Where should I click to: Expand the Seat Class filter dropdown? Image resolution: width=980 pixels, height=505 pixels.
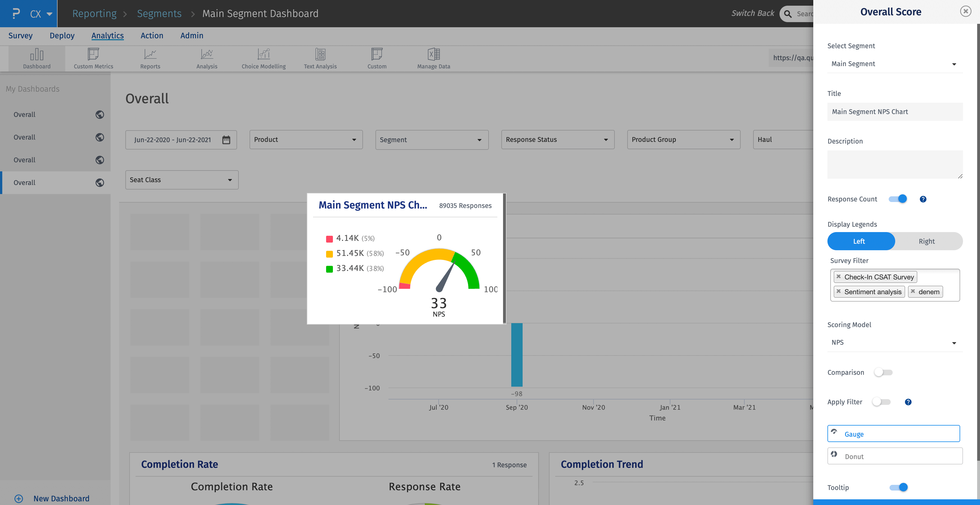click(181, 180)
